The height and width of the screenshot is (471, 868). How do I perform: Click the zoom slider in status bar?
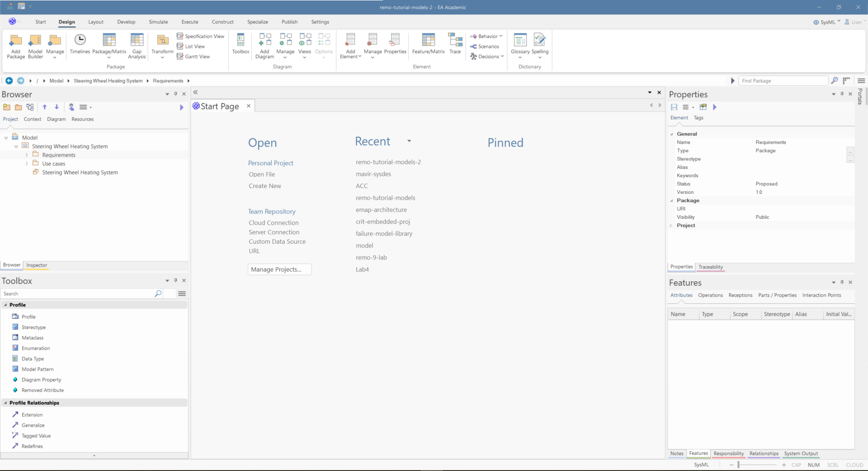click(x=739, y=465)
